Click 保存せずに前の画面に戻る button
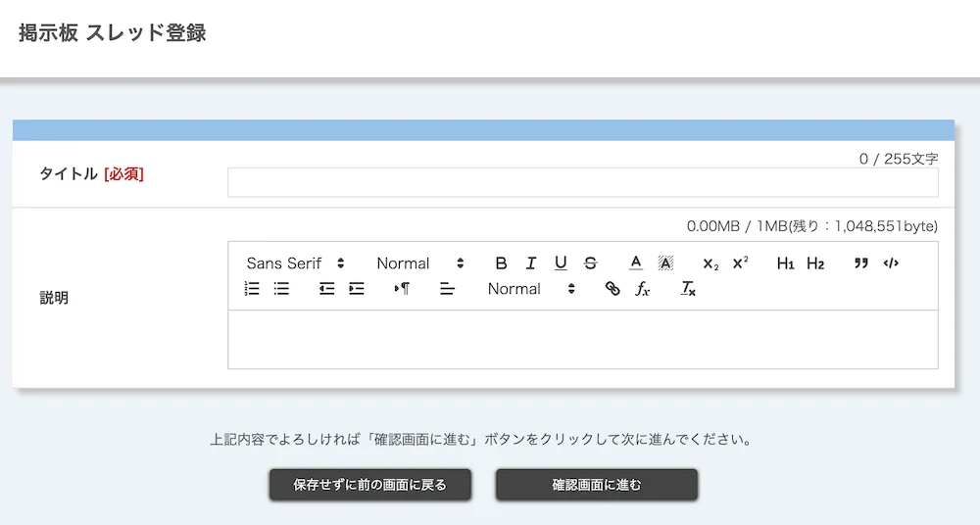Viewport: 980px width, 525px height. pyautogui.click(x=370, y=485)
